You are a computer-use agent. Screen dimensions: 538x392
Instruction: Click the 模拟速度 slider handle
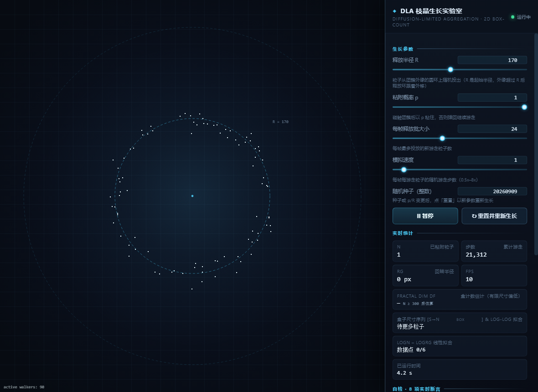tap(404, 170)
